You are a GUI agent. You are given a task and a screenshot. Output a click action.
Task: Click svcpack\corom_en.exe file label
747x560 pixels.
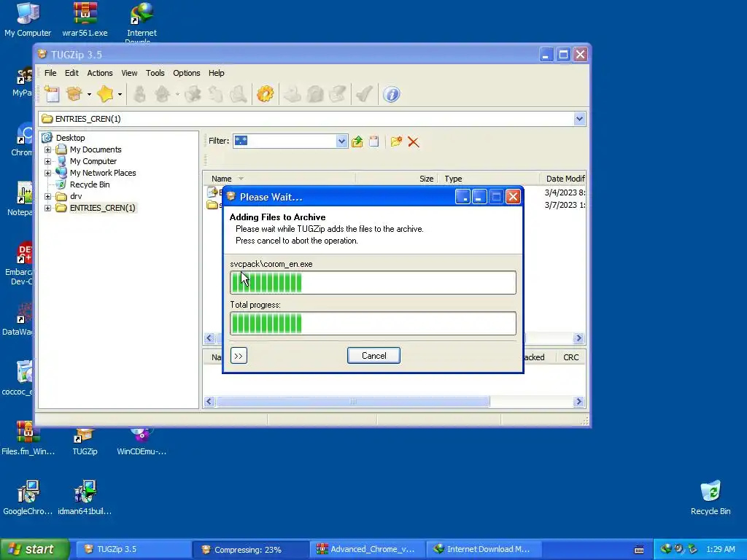pyautogui.click(x=271, y=264)
